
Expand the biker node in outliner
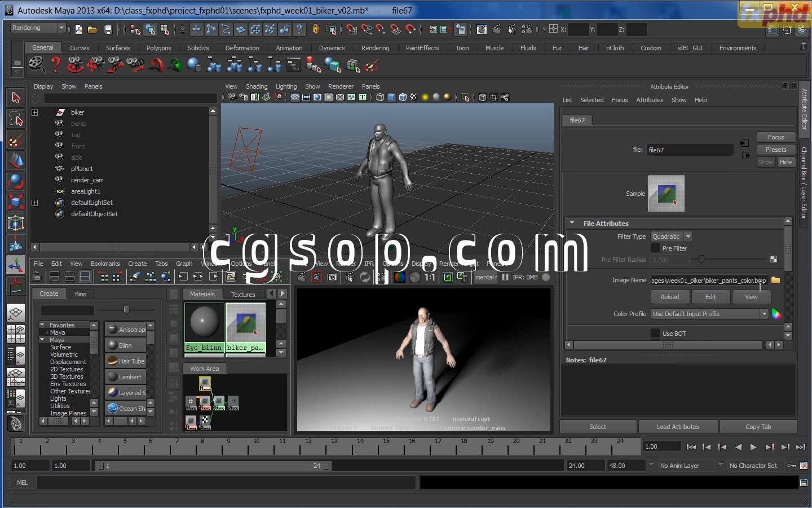pyautogui.click(x=35, y=112)
